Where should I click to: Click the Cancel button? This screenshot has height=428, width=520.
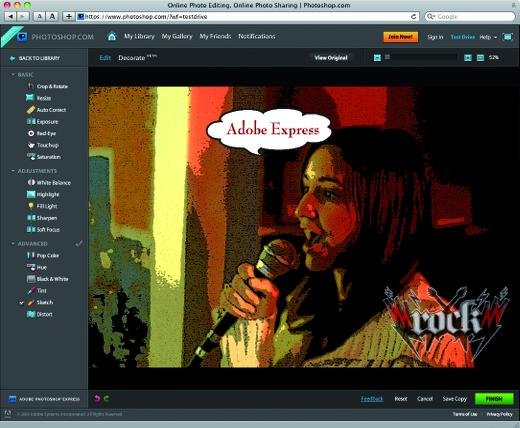tap(425, 399)
